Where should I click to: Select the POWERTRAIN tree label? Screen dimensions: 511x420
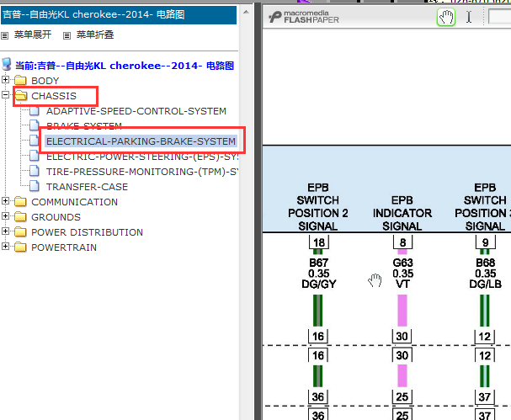click(x=64, y=247)
